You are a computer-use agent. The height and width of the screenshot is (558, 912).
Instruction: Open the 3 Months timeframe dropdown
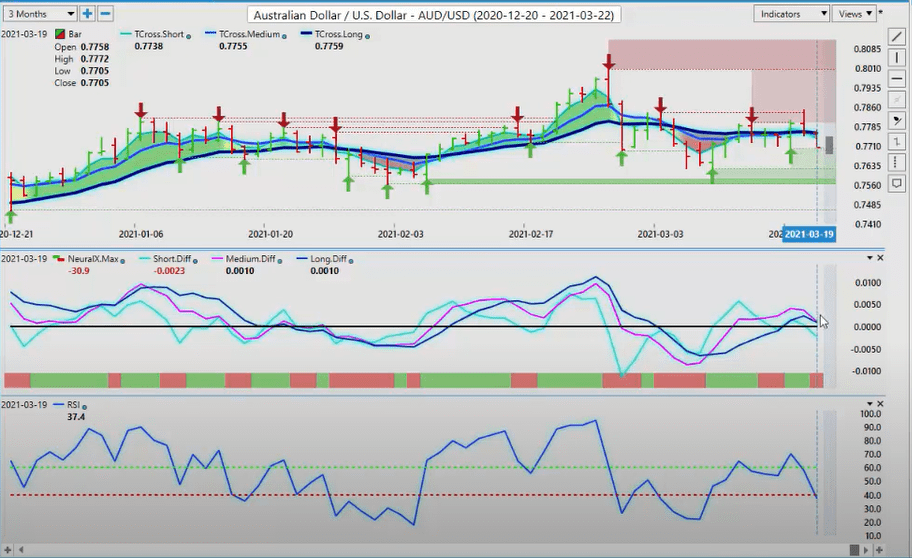40,13
